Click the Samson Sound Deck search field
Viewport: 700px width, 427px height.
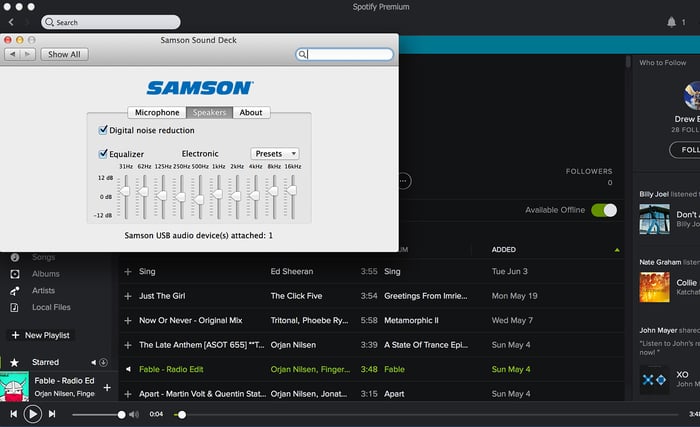344,54
